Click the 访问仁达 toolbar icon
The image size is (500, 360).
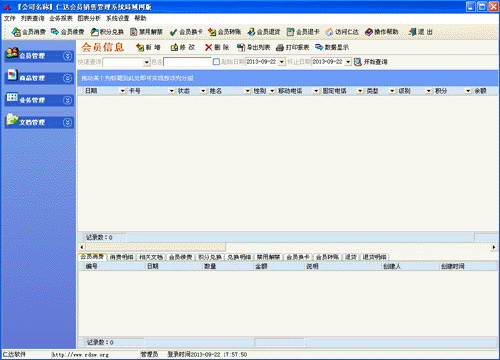329,32
